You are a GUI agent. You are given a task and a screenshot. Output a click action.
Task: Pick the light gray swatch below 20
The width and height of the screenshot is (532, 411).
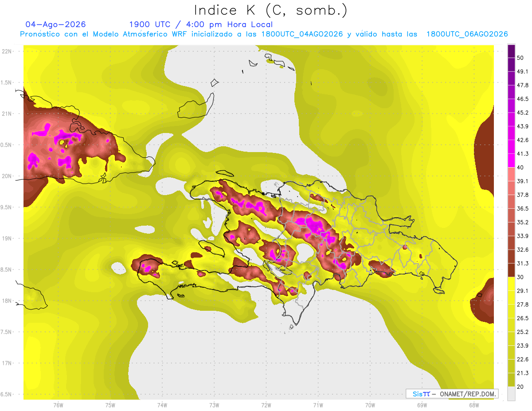[x=511, y=394]
